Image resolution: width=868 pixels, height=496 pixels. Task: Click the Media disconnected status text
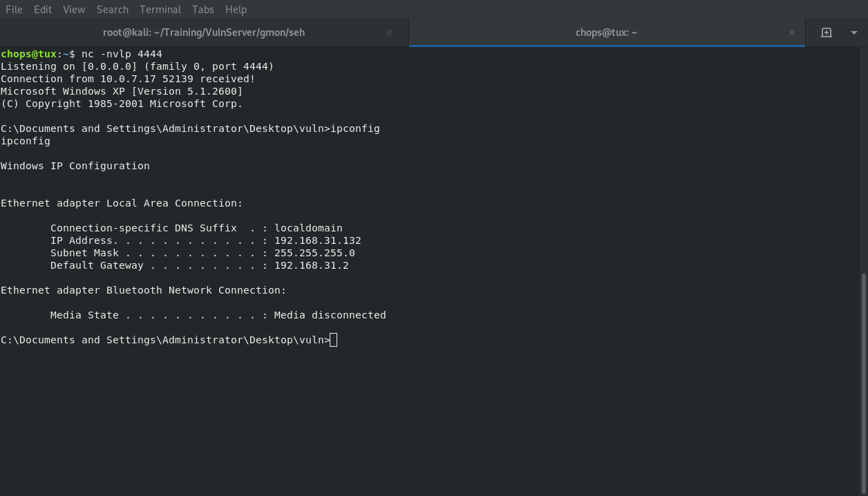[330, 315]
